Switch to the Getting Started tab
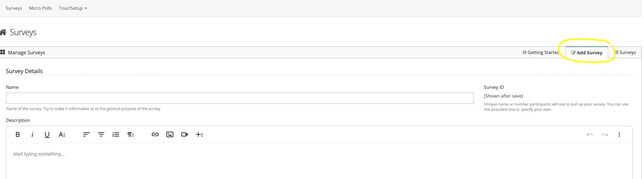Screen dimensions: 644x179 tap(541, 53)
